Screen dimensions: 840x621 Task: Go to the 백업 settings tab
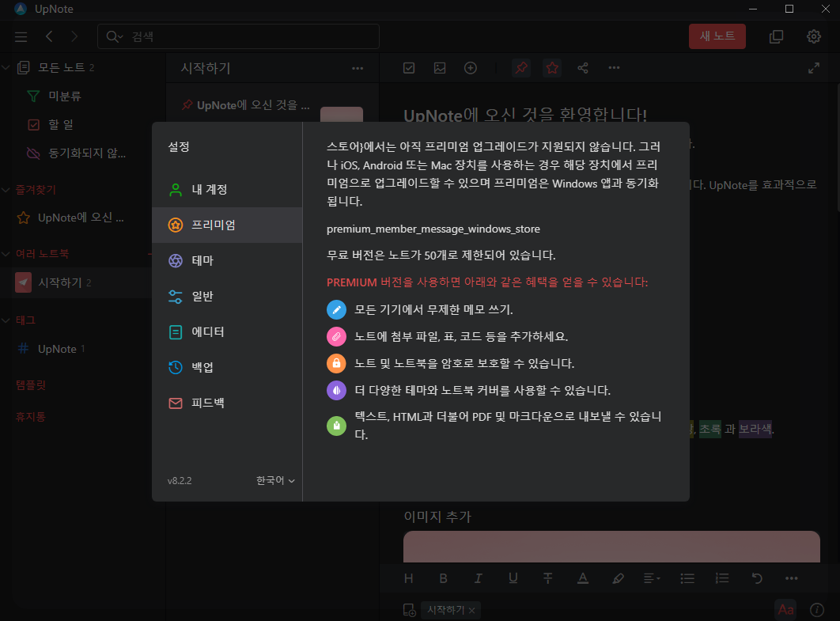click(x=227, y=367)
